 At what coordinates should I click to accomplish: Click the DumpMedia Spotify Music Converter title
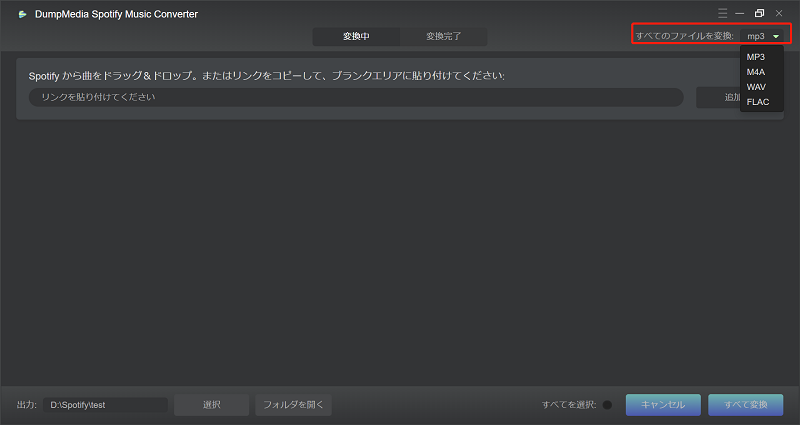(x=116, y=14)
